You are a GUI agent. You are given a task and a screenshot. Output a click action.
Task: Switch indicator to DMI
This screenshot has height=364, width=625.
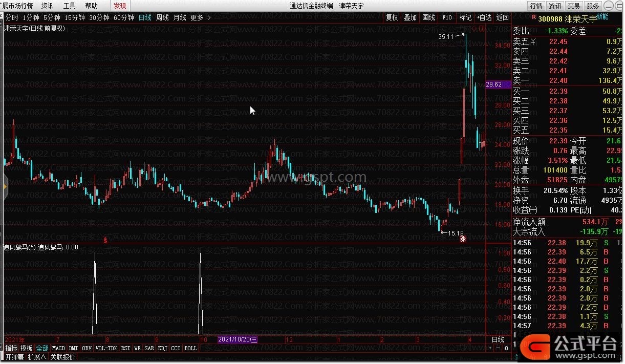[x=74, y=348]
